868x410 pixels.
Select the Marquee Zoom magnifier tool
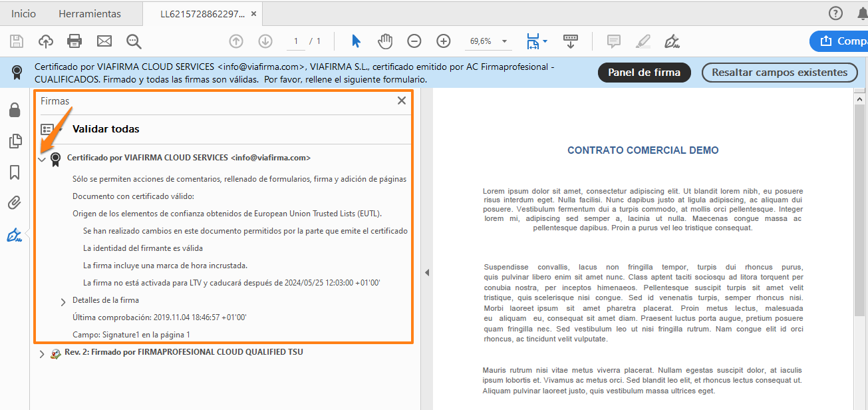pyautogui.click(x=134, y=41)
